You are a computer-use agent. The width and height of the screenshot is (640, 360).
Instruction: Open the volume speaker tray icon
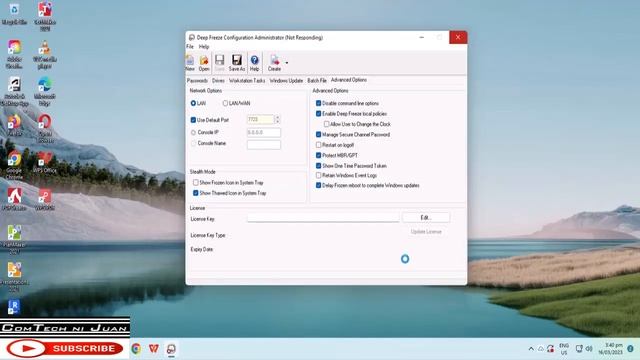coord(589,349)
